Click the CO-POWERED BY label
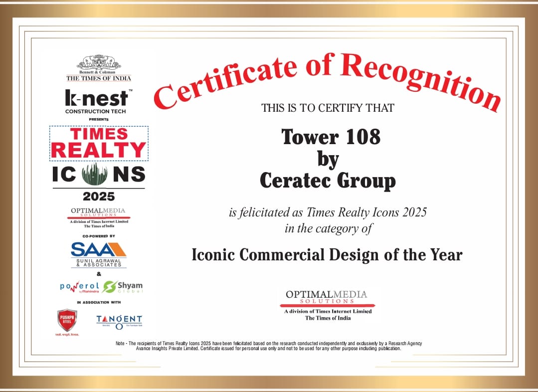Viewport: 538px width, 392px height. [99, 236]
